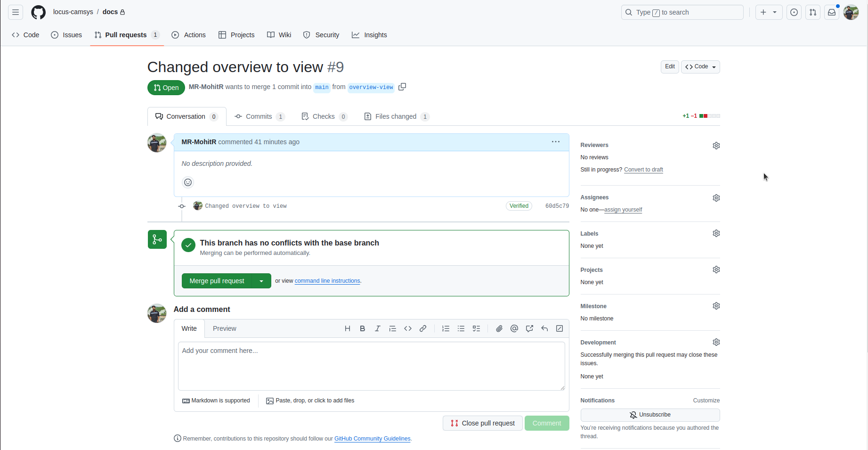Click the bold formatting icon

362,328
